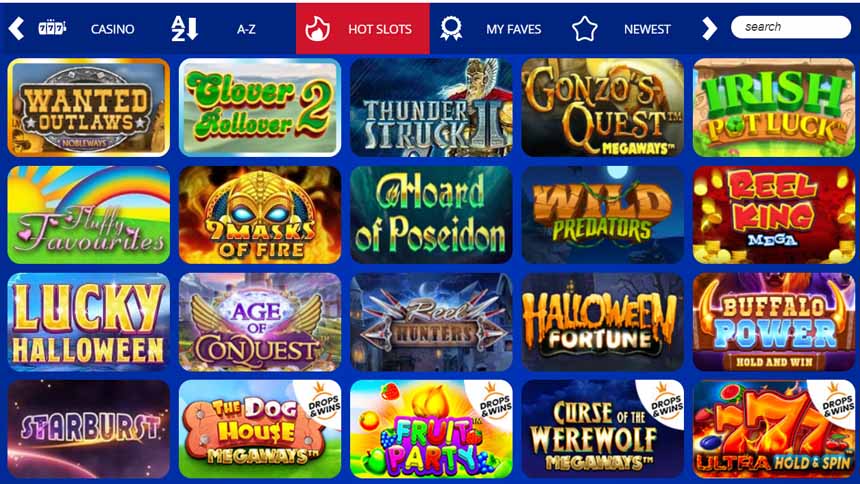Choose the Fruit Party slot thumbnail
The height and width of the screenshot is (484, 860).
(431, 429)
